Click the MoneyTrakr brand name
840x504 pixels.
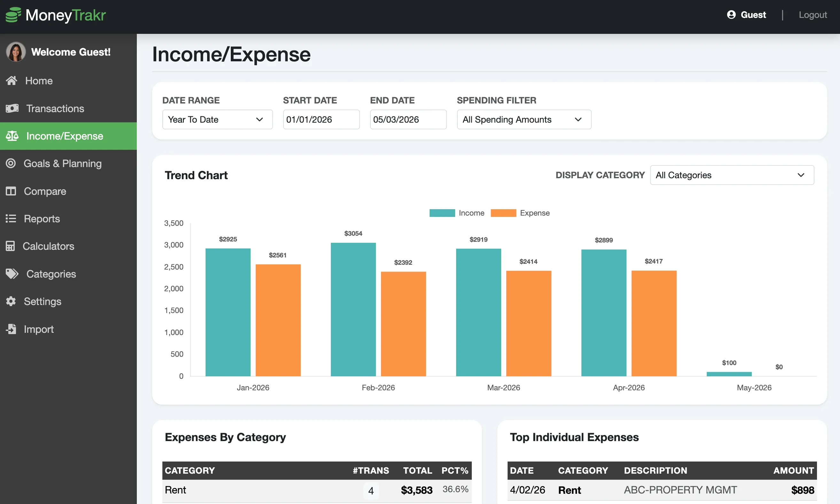point(66,15)
